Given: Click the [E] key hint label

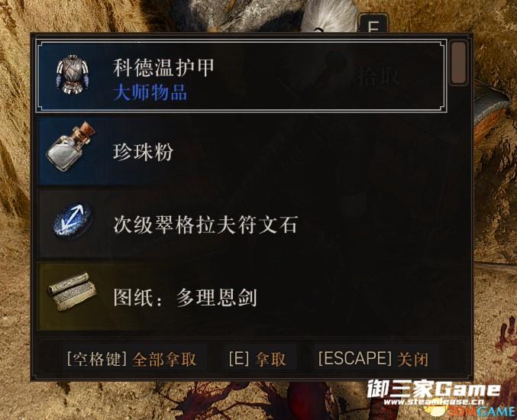Looking at the screenshot, I should pyautogui.click(x=239, y=358).
